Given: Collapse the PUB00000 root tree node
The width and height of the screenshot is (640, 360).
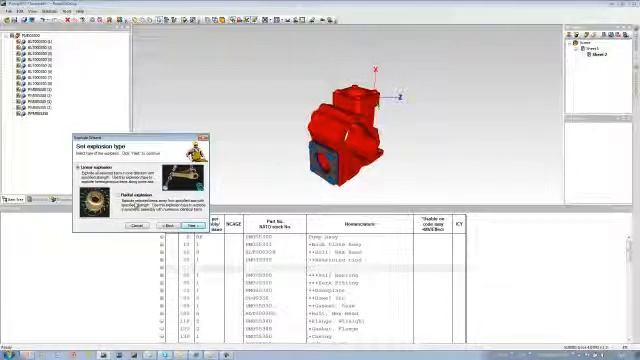Looking at the screenshot, I should coord(6,36).
